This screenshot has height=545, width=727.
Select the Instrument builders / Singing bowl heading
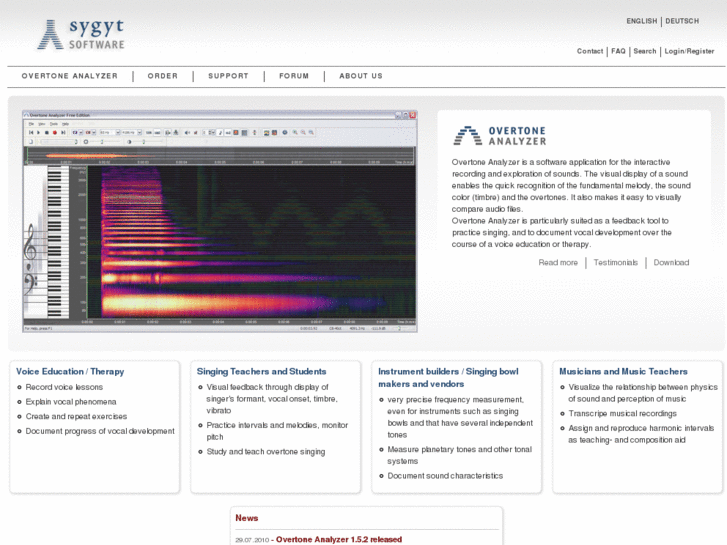tap(448, 378)
